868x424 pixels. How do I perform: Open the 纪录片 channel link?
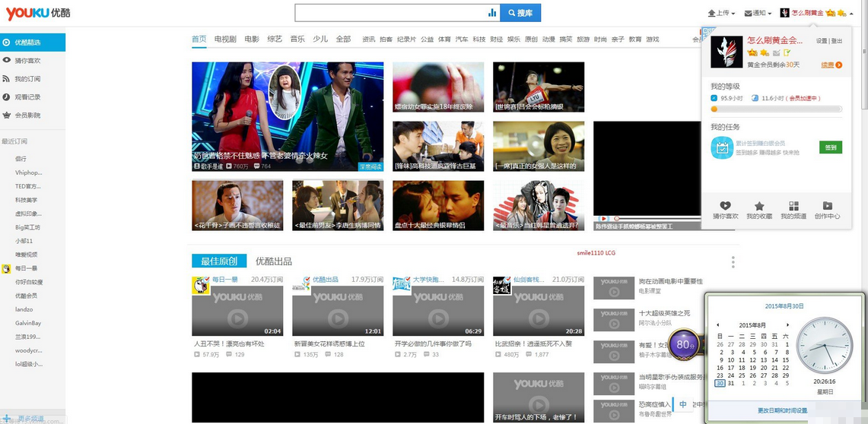tap(406, 40)
